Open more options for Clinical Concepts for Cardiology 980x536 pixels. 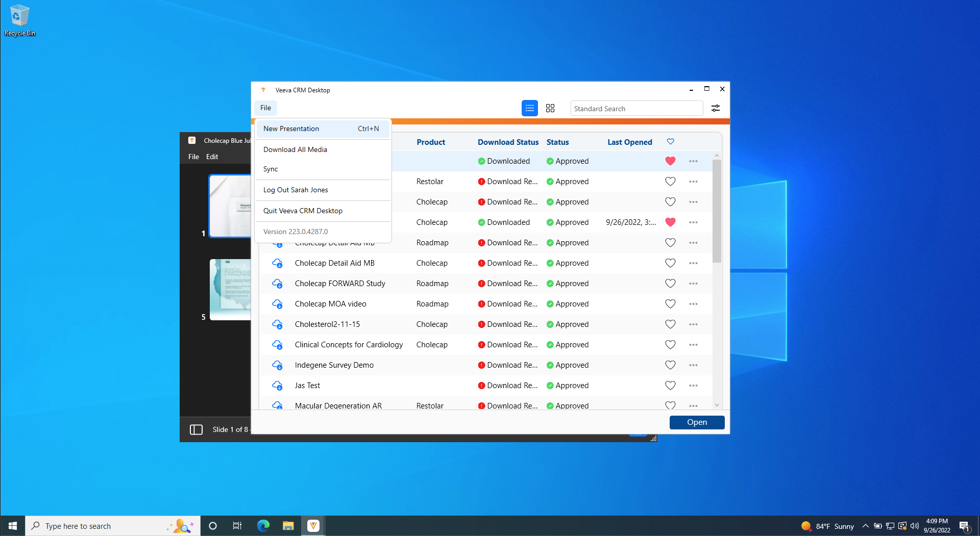pyautogui.click(x=693, y=345)
